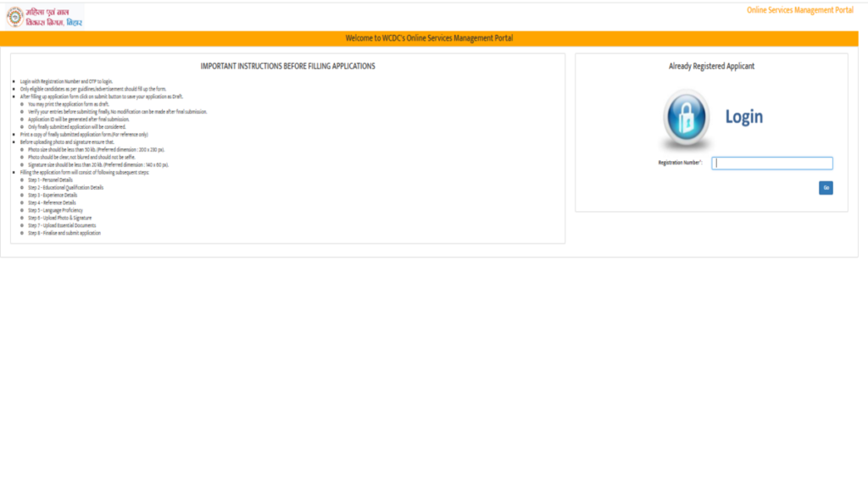Click the department logo in the header
868x488 pixels.
45,17
